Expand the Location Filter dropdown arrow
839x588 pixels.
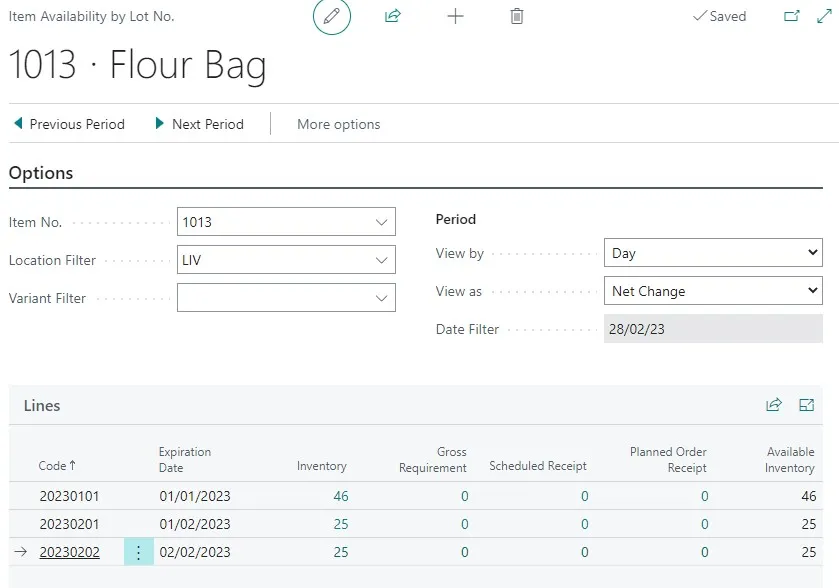click(x=382, y=260)
